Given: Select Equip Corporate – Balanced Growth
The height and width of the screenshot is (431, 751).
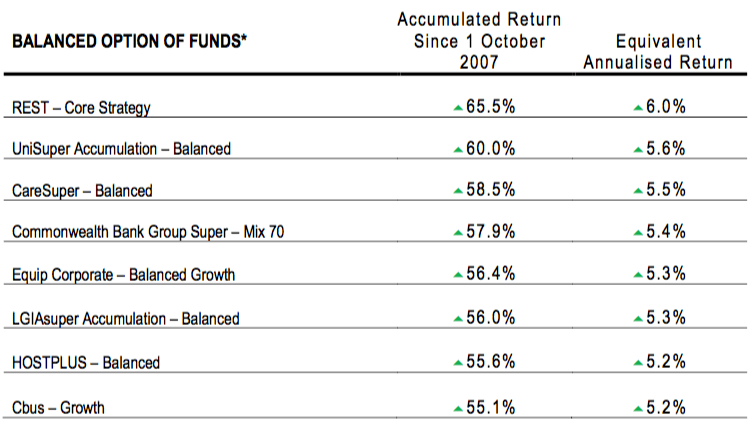Looking at the screenshot, I should pyautogui.click(x=123, y=276).
